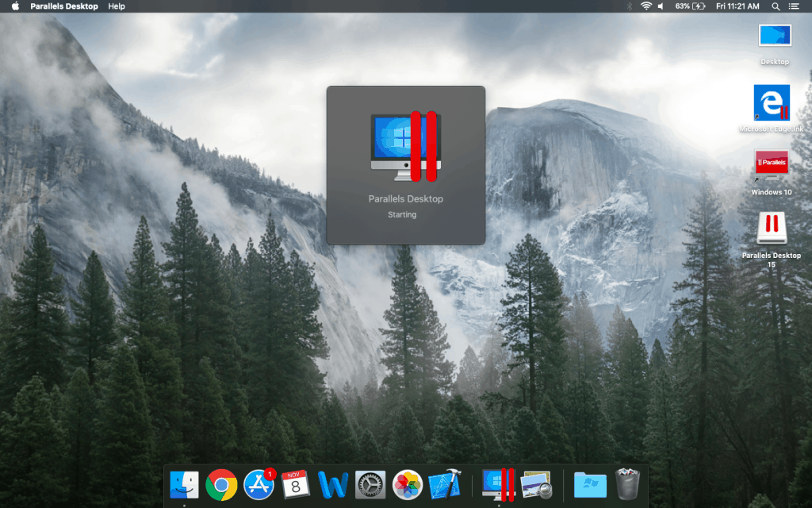The width and height of the screenshot is (812, 508).
Task: Open the Wi-Fi status menu
Action: click(645, 6)
